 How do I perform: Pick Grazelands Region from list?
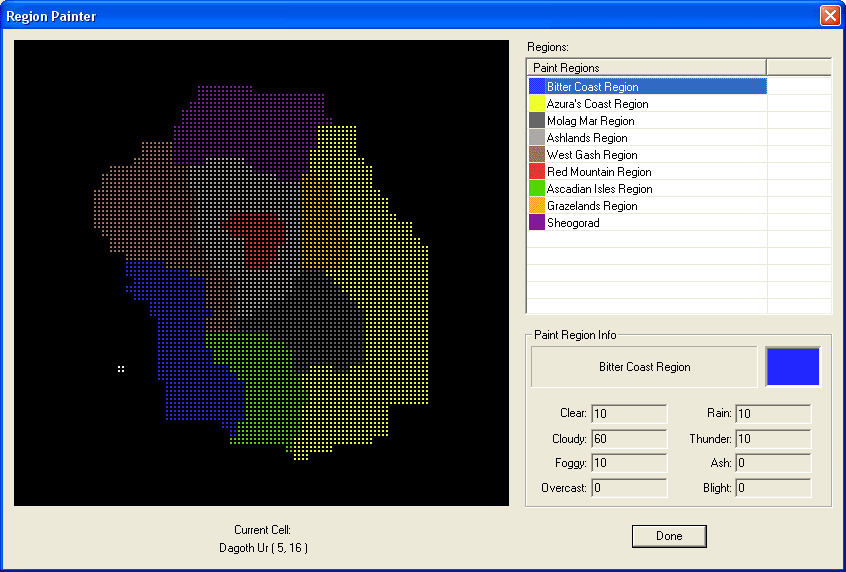click(x=647, y=206)
